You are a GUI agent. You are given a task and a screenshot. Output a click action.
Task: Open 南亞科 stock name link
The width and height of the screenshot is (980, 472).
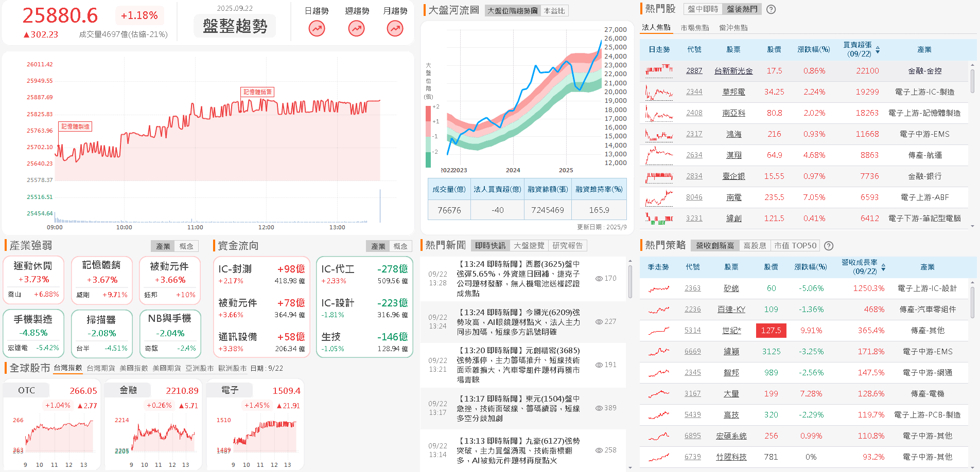[733, 113]
